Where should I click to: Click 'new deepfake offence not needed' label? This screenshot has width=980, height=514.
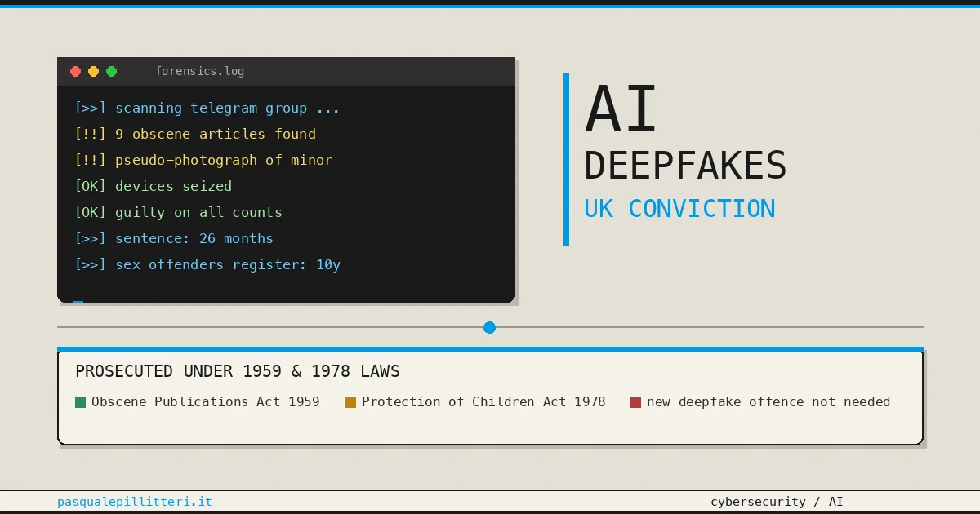768,401
